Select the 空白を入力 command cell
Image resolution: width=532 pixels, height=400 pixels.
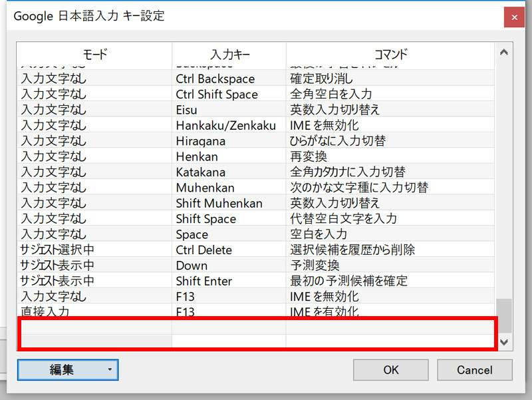(x=390, y=234)
